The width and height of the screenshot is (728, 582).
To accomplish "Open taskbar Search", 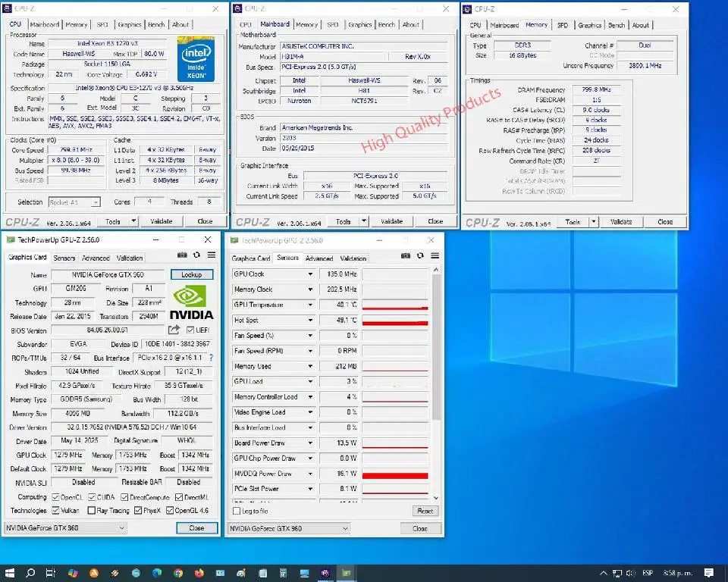I will click(x=30, y=573).
